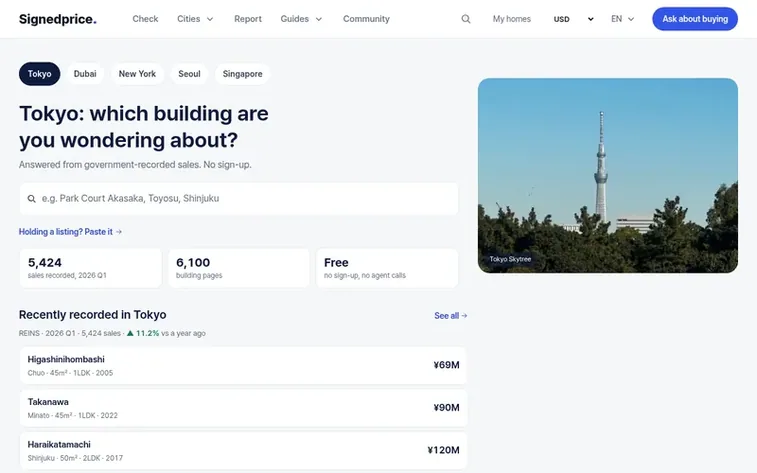The height and width of the screenshot is (473, 757).
Task: Open the My homes link
Action: point(512,19)
